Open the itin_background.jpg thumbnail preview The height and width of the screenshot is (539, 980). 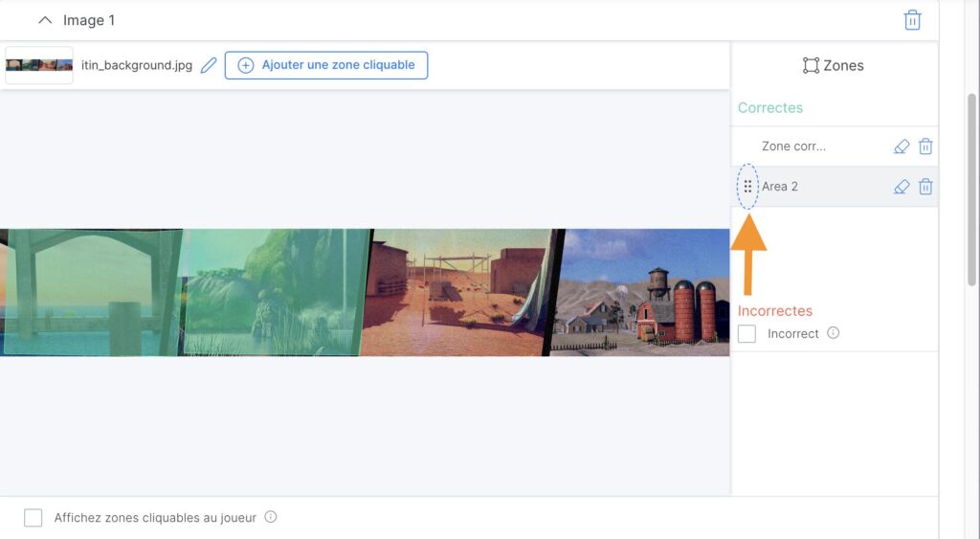(39, 65)
